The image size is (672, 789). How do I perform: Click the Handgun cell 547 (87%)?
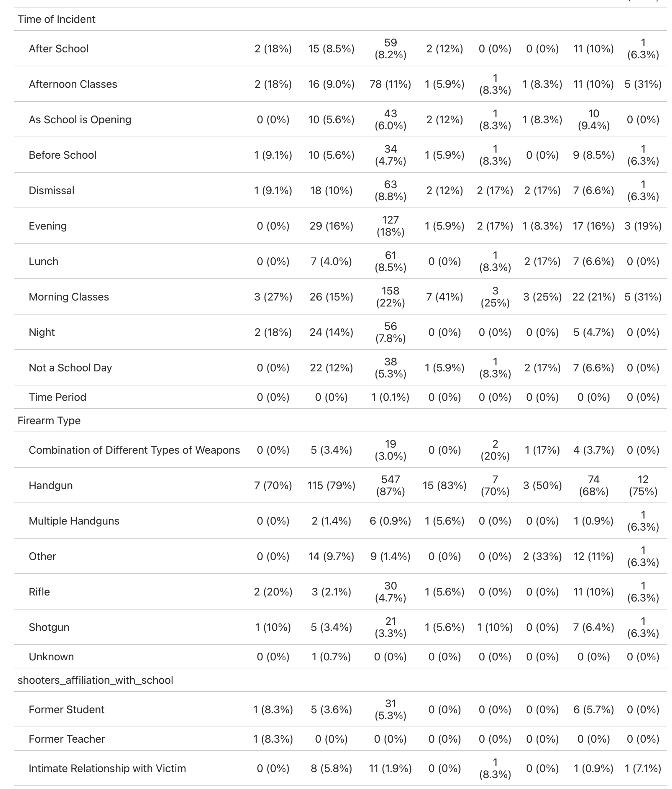coord(390,485)
